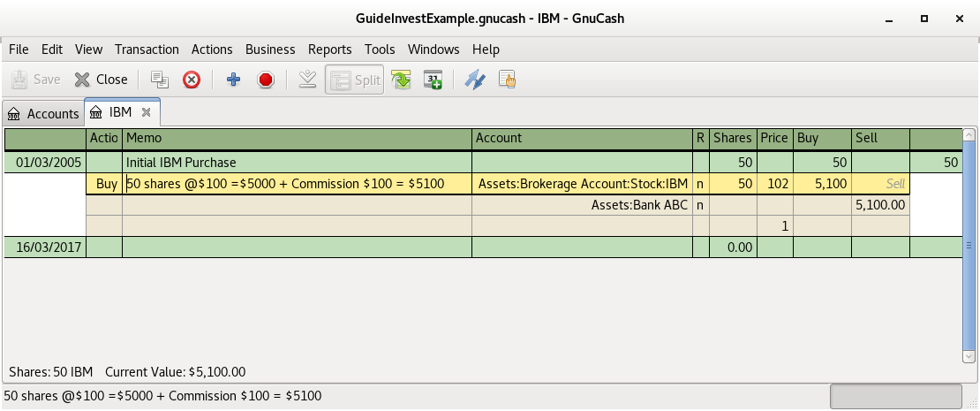Image resolution: width=980 pixels, height=411 pixels.
Task: Click the red Cancel transaction icon
Action: (x=265, y=80)
